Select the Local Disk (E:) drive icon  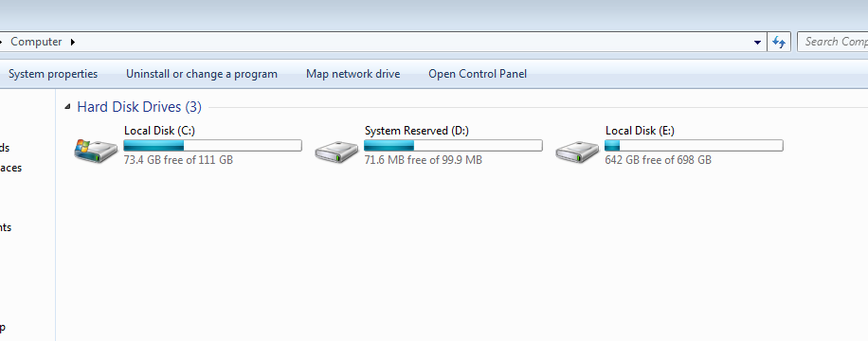pos(577,152)
